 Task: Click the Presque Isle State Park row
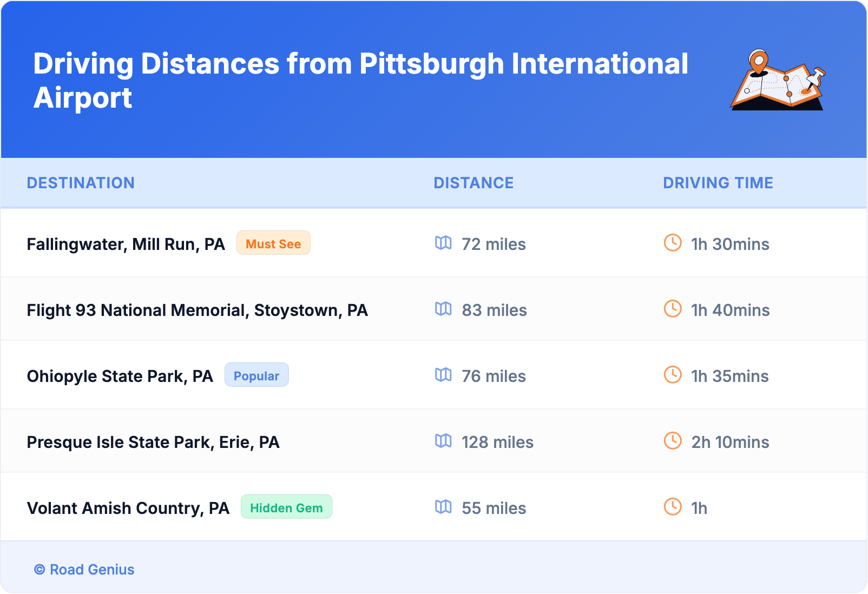(153, 442)
